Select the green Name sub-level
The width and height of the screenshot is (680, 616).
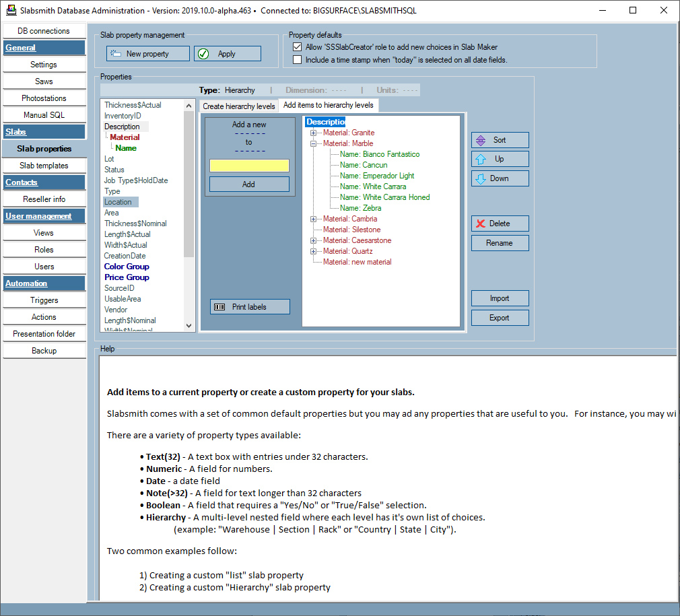126,148
